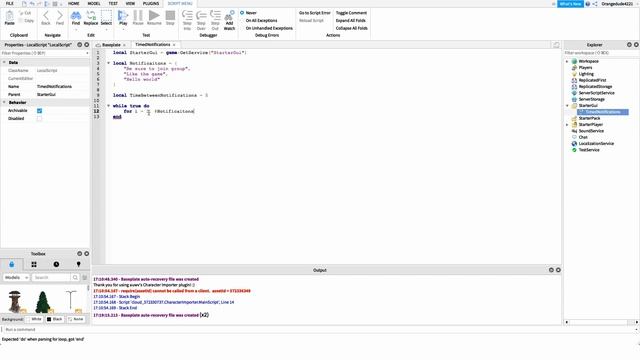Open the Toolbox Inventory grid icon
640x360 pixels.
pos(34,264)
